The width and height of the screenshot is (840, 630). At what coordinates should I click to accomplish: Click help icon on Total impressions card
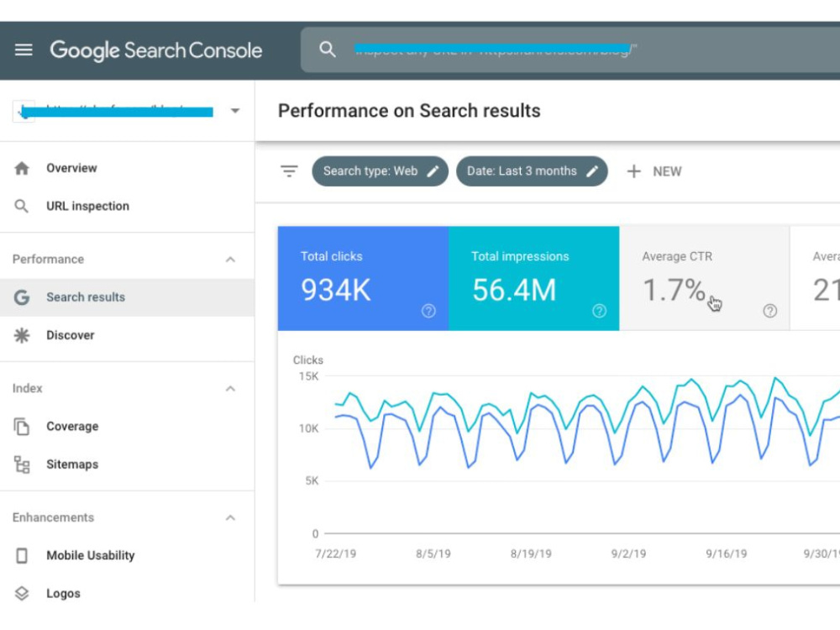point(600,311)
